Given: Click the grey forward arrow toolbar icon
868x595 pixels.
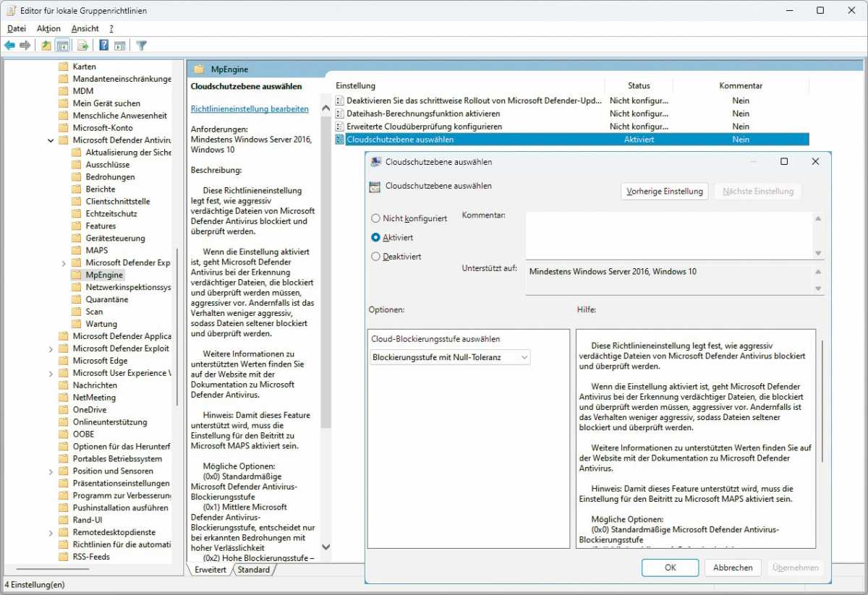Looking at the screenshot, I should click(25, 46).
